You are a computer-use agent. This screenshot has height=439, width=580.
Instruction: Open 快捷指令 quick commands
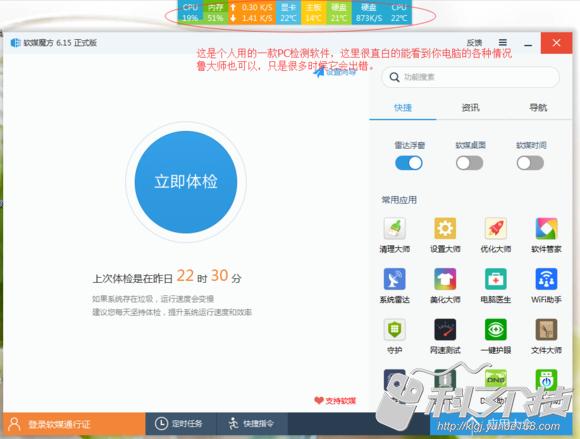(251, 423)
